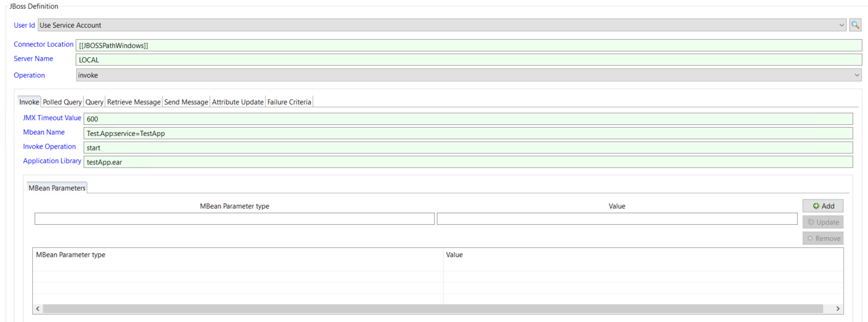Switch to the Polled Query tab
The height and width of the screenshot is (322, 868).
62,102
